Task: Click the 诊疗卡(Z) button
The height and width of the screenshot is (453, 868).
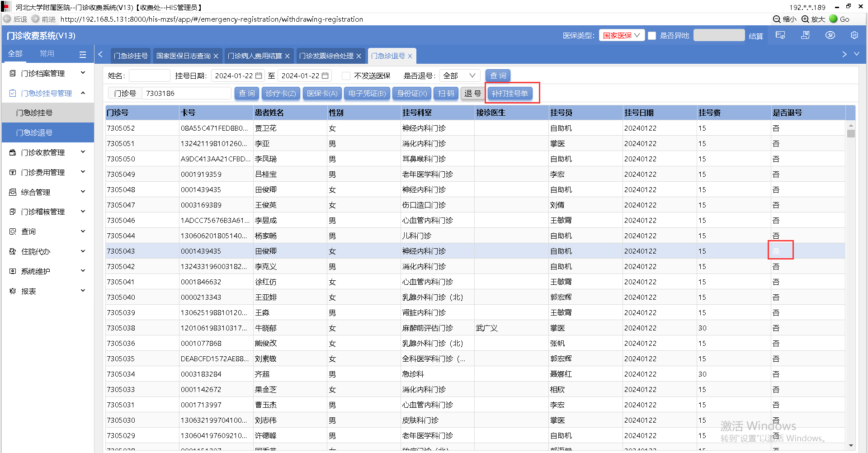Action: pyautogui.click(x=280, y=93)
